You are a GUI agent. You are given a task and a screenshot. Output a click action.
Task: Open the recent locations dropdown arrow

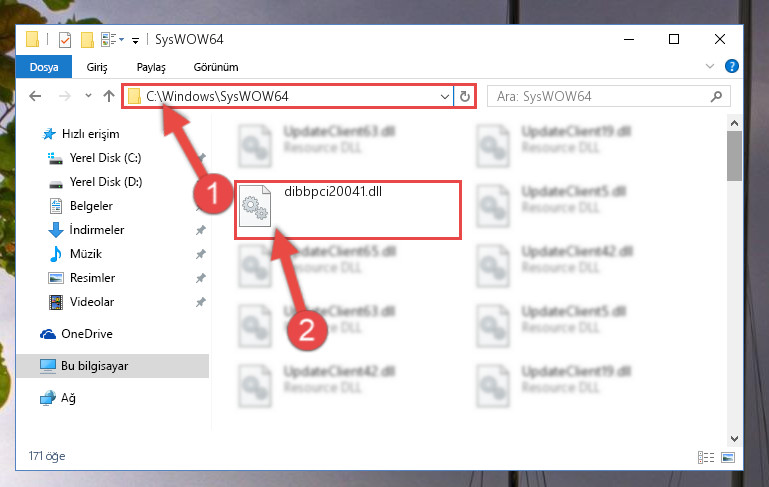pos(88,96)
